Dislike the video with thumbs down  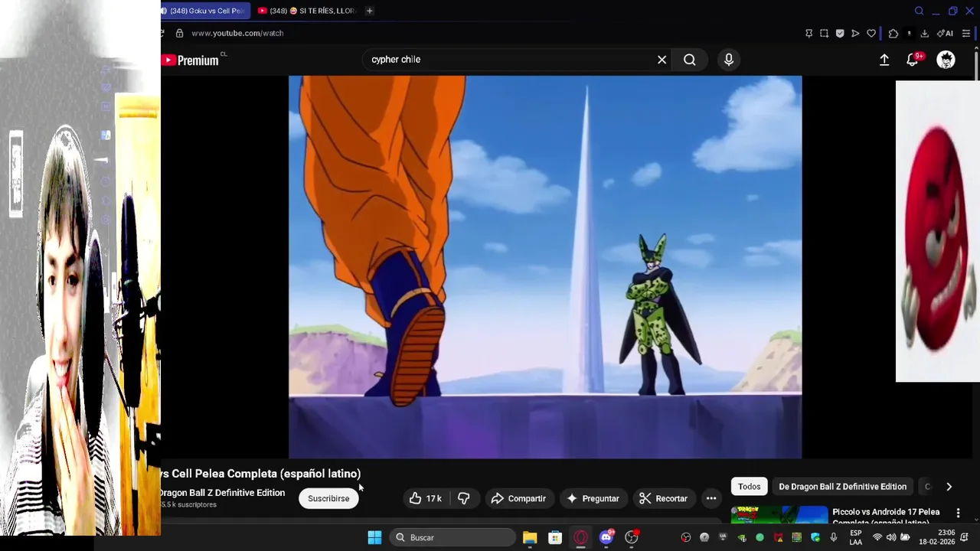464,498
